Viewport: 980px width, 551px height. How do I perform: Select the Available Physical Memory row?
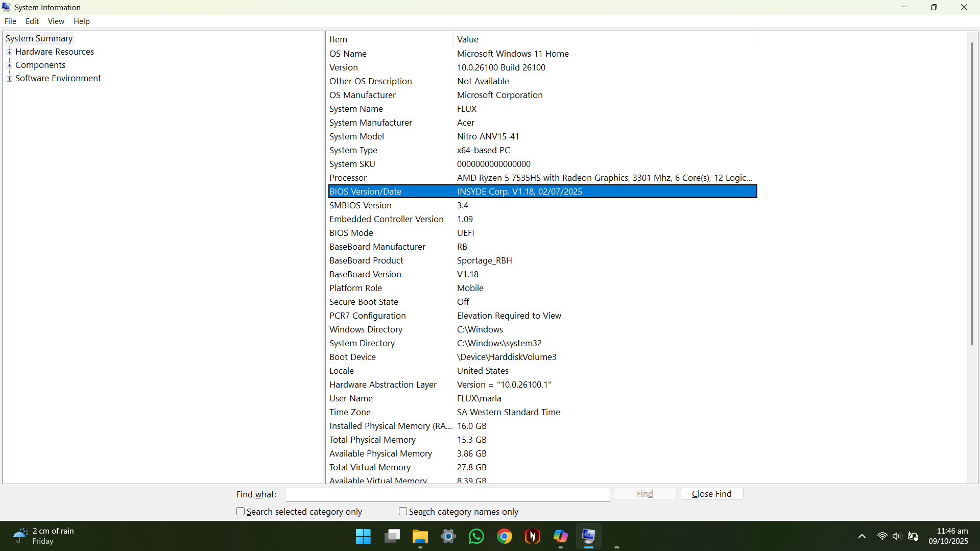tap(542, 453)
